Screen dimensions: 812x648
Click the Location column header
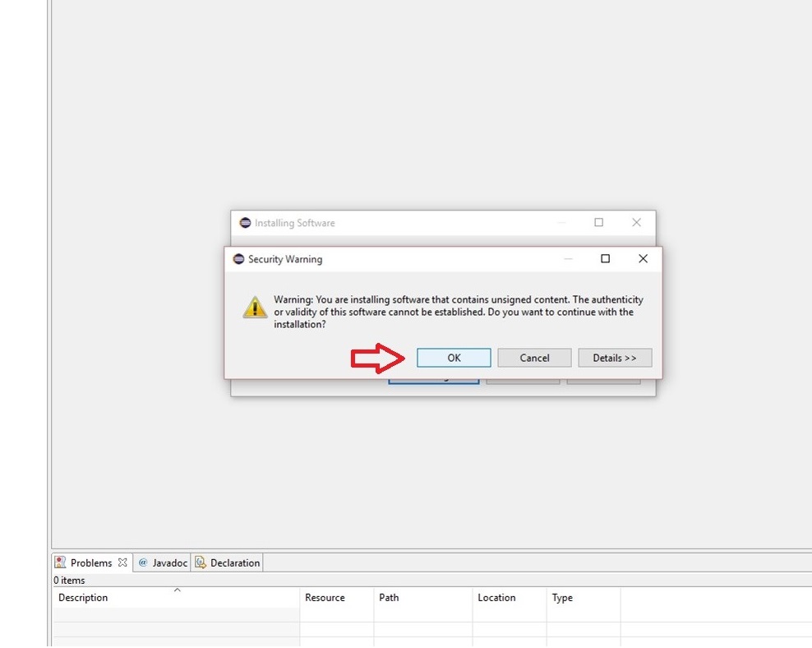tap(496, 598)
